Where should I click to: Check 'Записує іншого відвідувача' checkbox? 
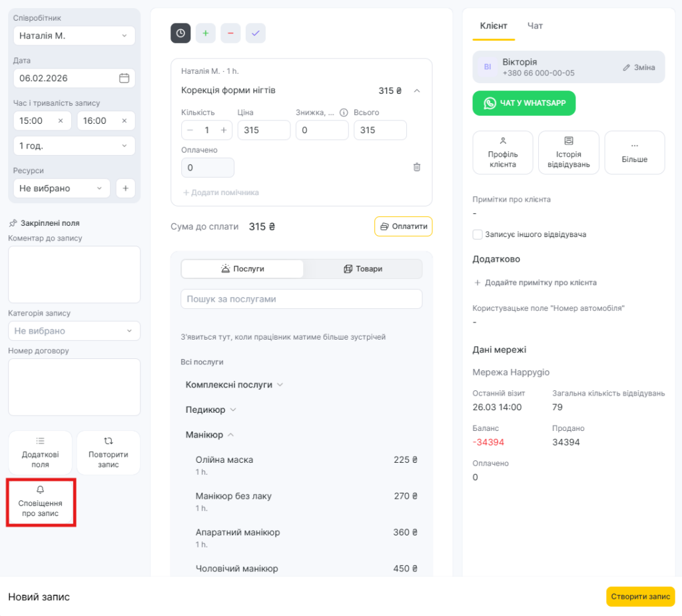[478, 234]
